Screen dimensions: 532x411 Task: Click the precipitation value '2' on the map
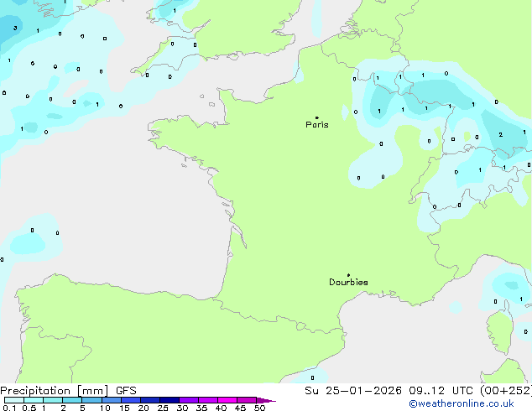click(x=500, y=135)
